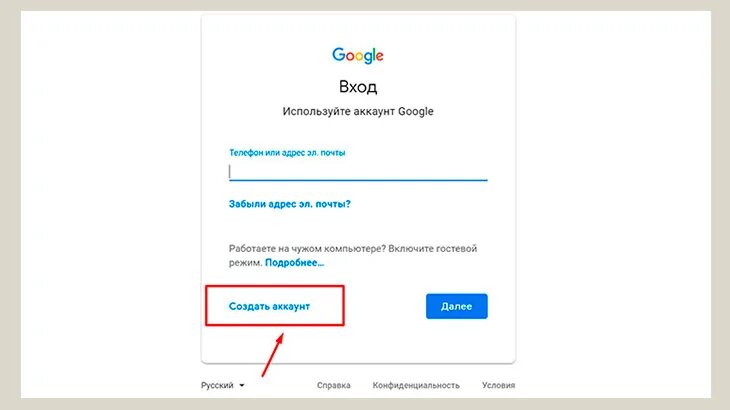The height and width of the screenshot is (410, 730).
Task: Click the blinking text cursor in the email field
Action: (x=230, y=171)
